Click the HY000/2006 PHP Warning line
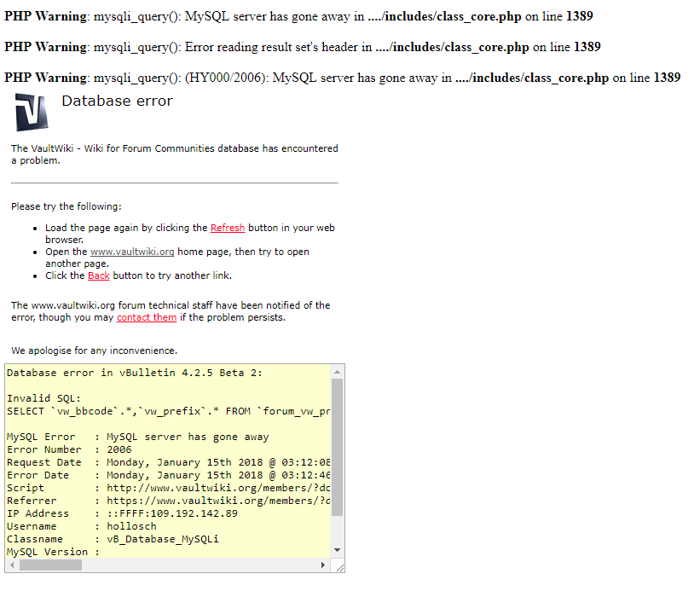The height and width of the screenshot is (591, 700). [343, 78]
